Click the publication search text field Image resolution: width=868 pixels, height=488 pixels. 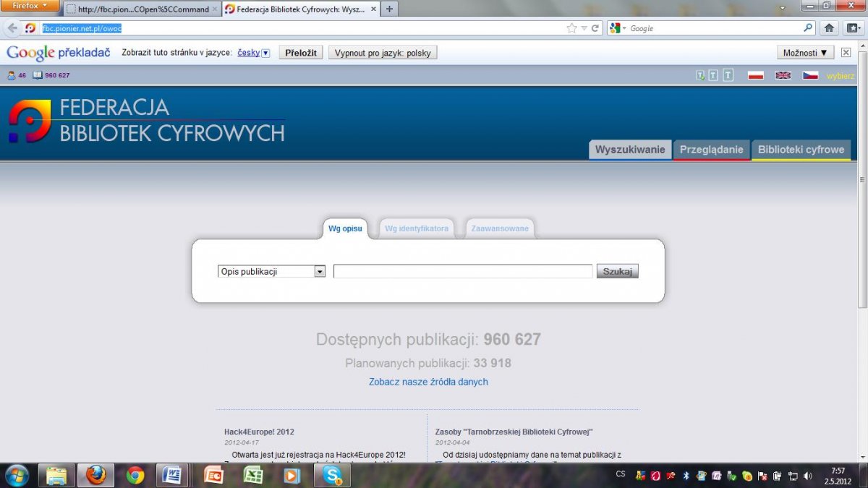[462, 272]
